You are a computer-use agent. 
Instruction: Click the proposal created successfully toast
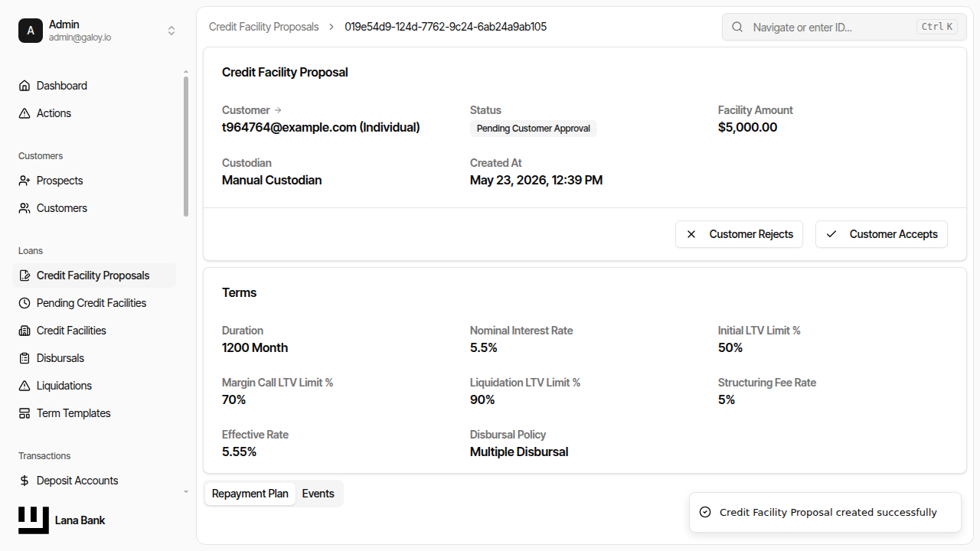click(x=825, y=512)
